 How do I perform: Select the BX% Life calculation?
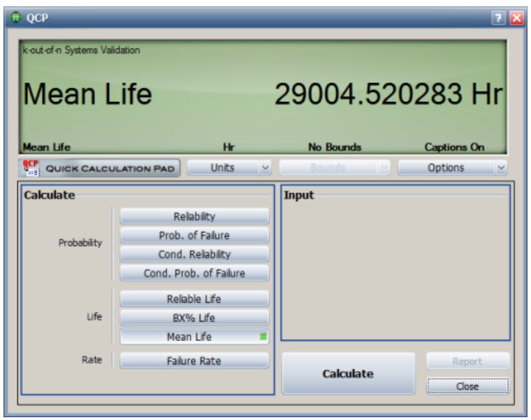tap(194, 318)
